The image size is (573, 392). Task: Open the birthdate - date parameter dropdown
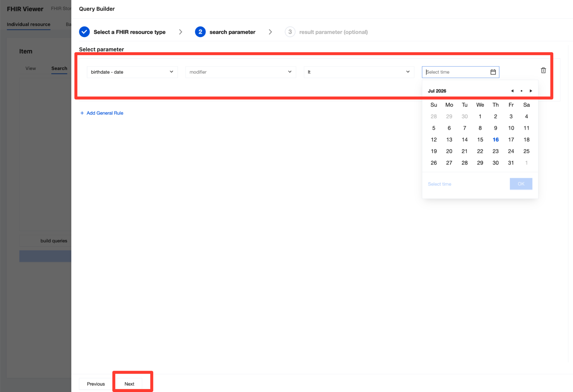coord(132,72)
